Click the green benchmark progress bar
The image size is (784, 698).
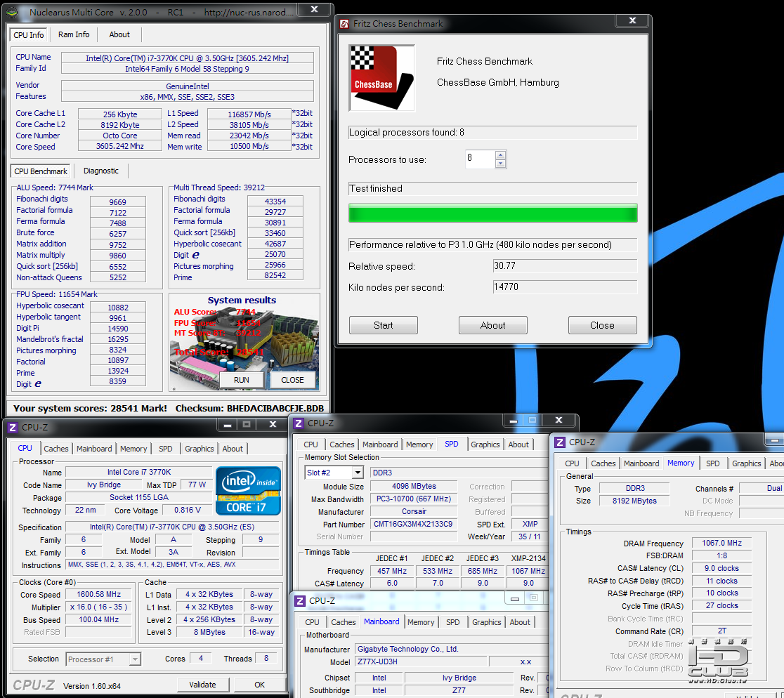(x=492, y=213)
